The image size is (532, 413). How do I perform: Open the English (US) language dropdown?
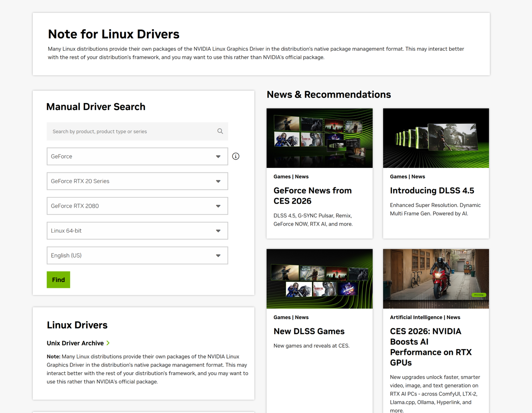137,256
